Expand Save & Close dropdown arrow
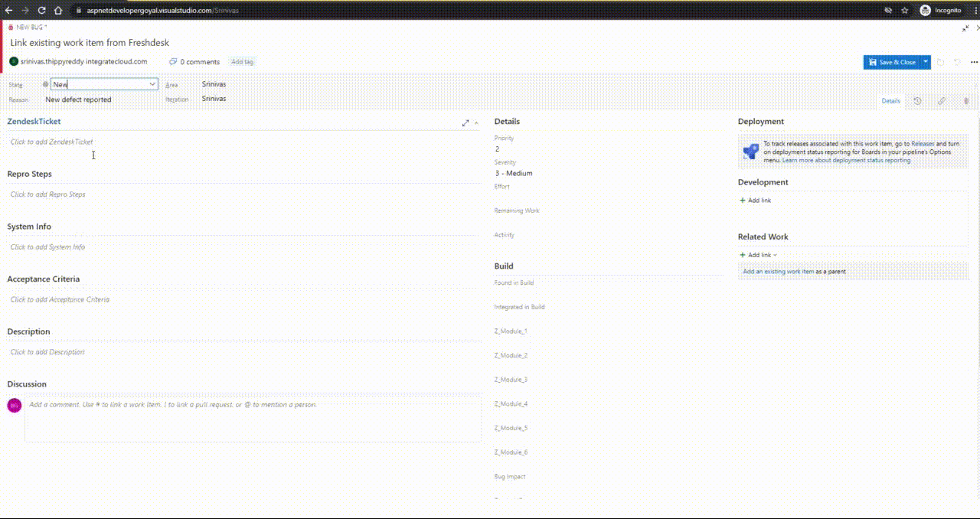The image size is (980, 519). click(926, 62)
